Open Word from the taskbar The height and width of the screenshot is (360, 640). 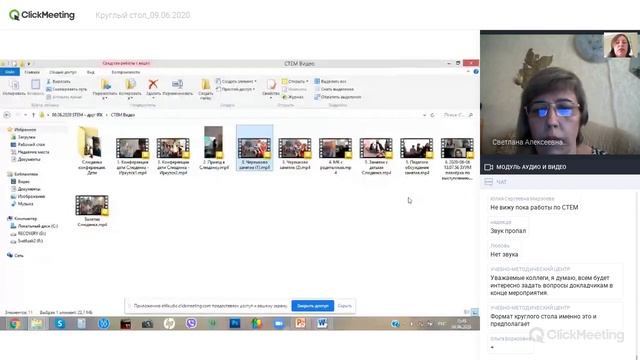pos(322,324)
